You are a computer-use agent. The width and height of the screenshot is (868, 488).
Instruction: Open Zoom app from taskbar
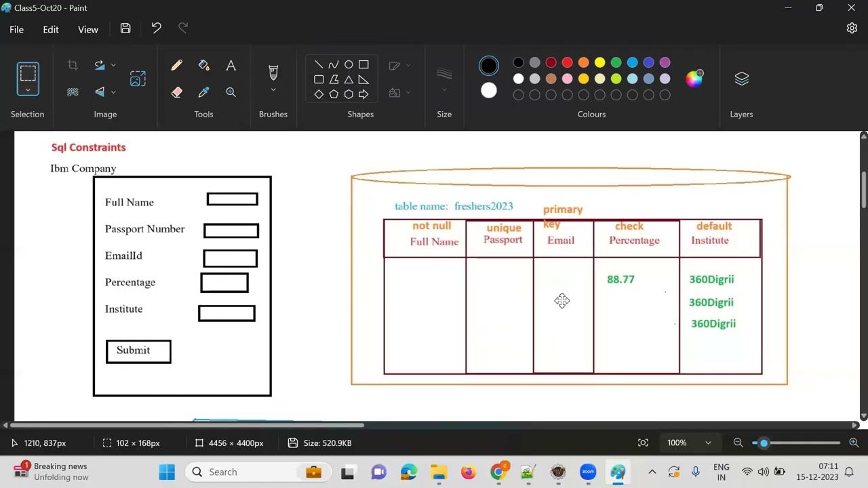tap(588, 472)
